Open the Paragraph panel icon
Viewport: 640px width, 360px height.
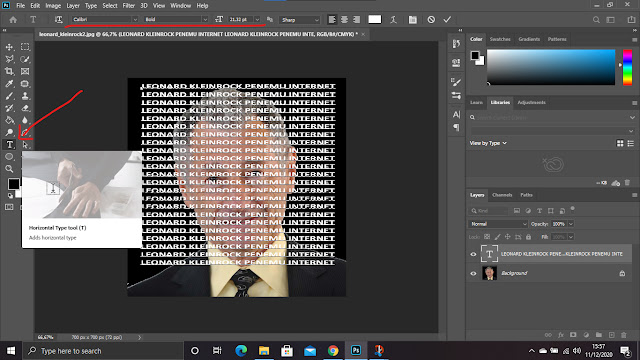(x=456, y=128)
